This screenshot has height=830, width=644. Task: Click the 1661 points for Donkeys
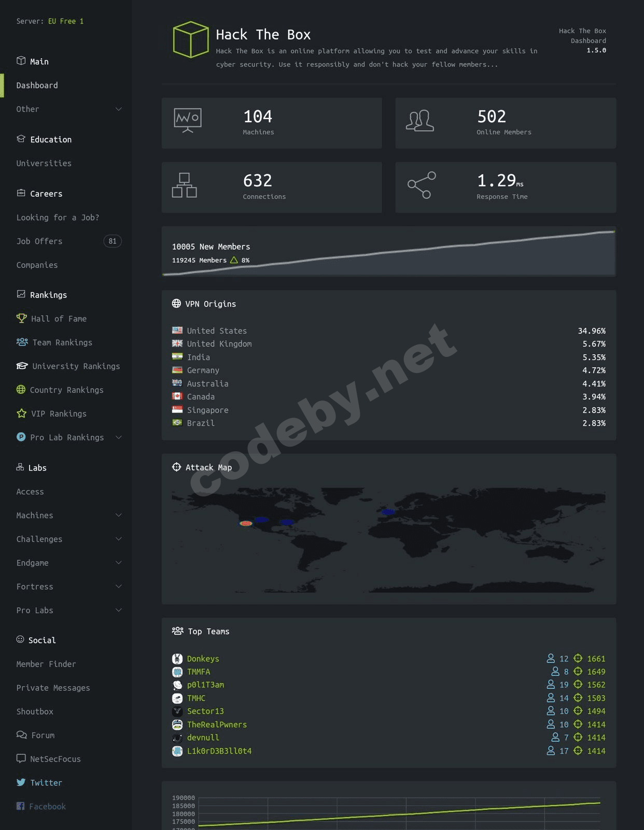click(x=596, y=658)
